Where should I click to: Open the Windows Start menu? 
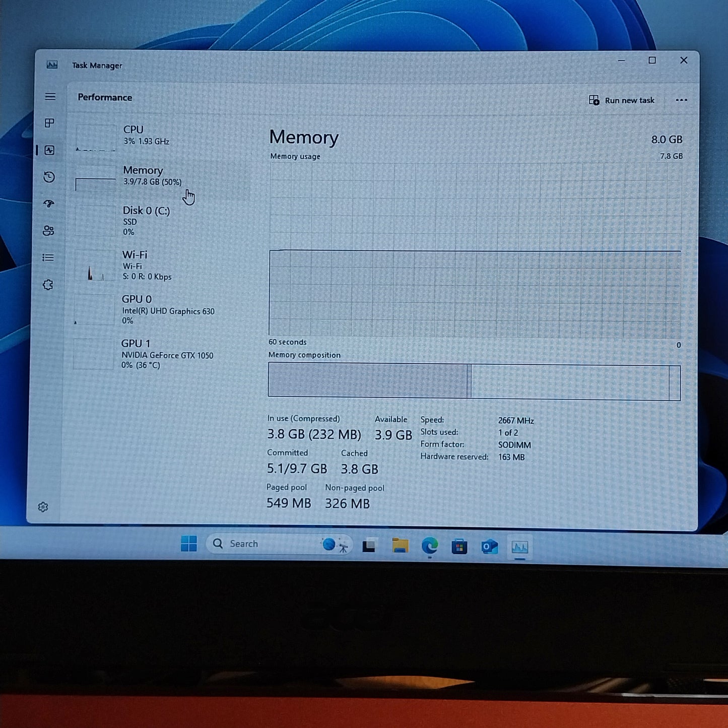(189, 544)
